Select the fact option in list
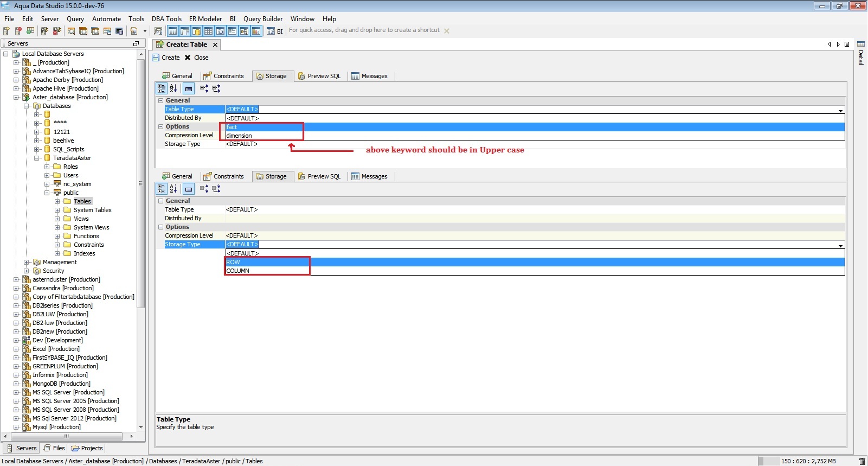868x466 pixels. coord(535,127)
